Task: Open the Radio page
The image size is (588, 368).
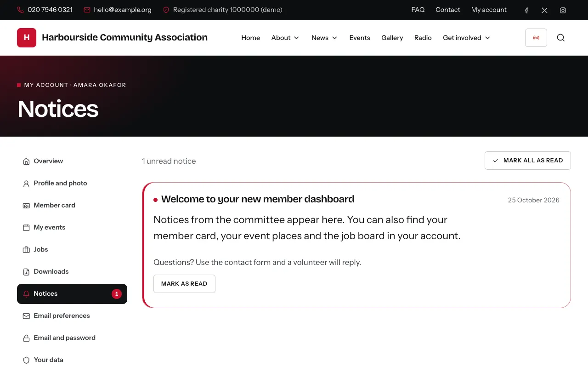Action: [423, 38]
